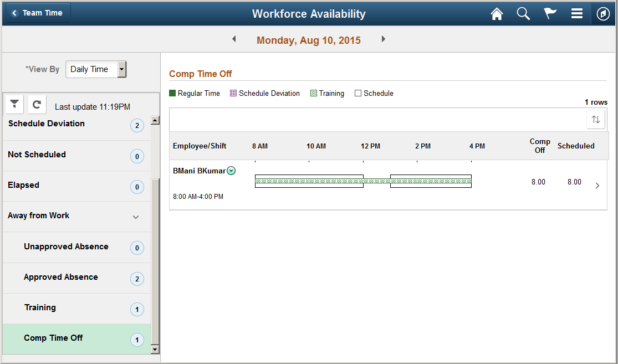Open the hamburger actions menu
Screen dimensions: 618x364
(576, 14)
